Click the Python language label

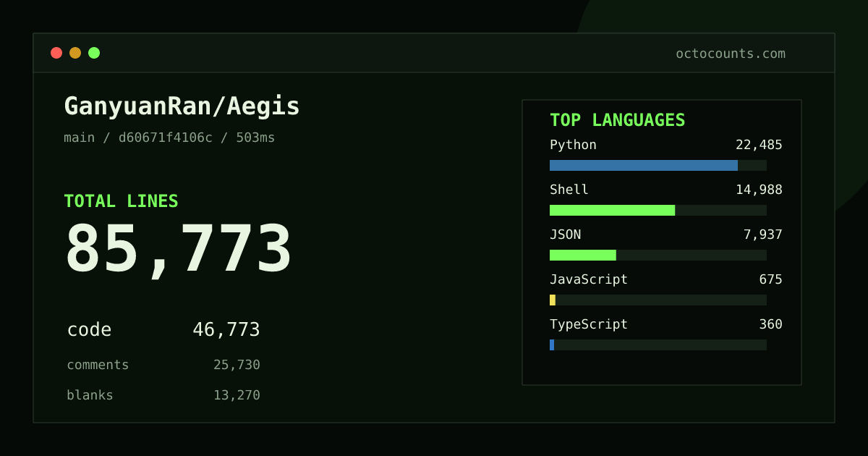[573, 145]
